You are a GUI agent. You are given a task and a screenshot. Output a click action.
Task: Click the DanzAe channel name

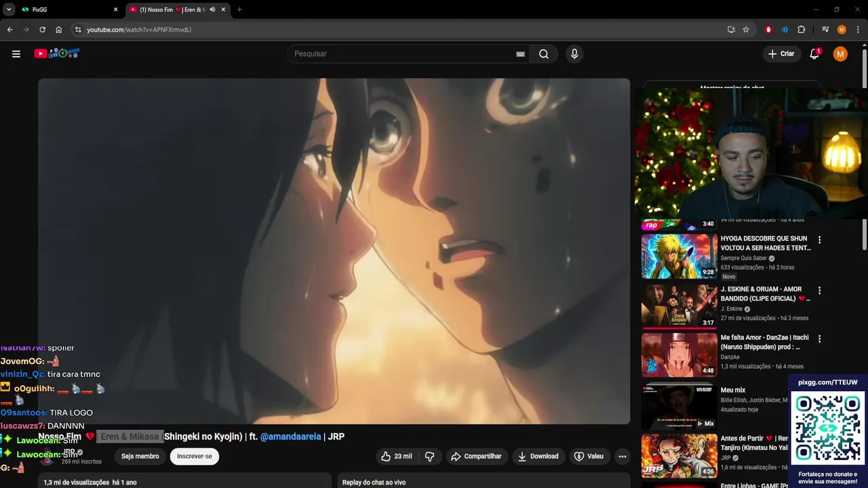pyautogui.click(x=730, y=357)
